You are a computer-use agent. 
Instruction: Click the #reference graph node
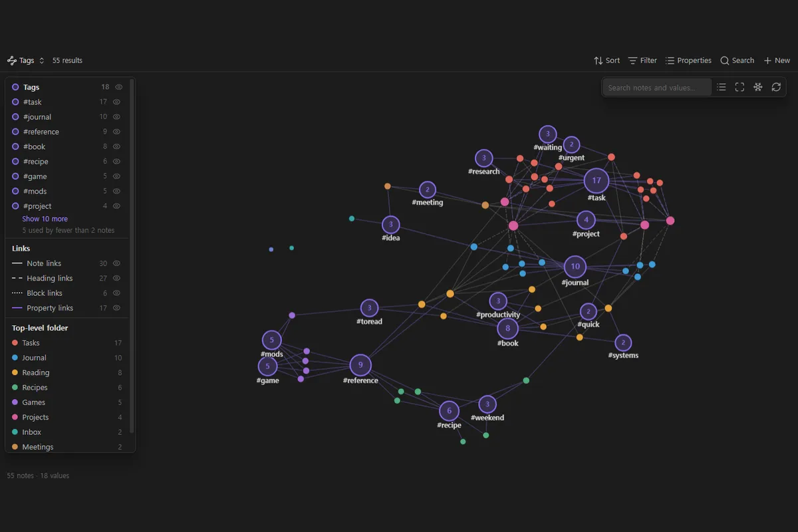360,365
